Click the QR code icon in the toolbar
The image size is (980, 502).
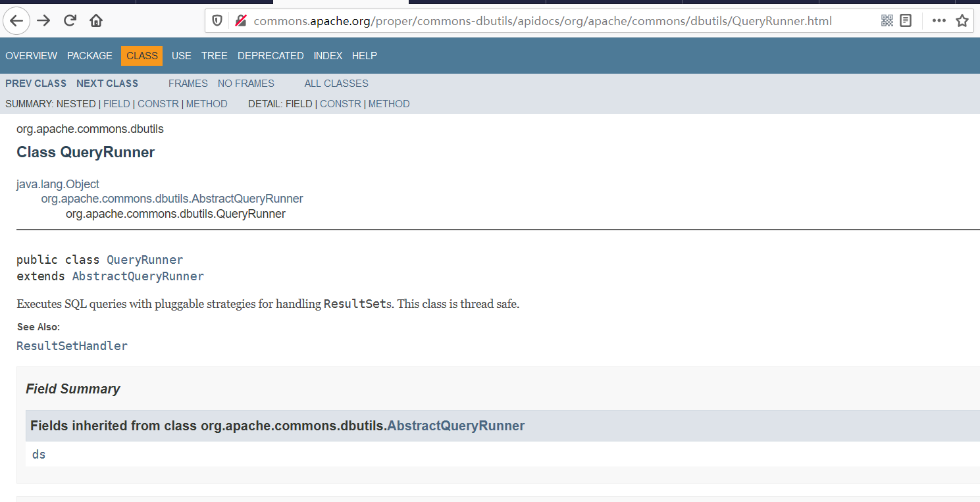click(x=887, y=20)
